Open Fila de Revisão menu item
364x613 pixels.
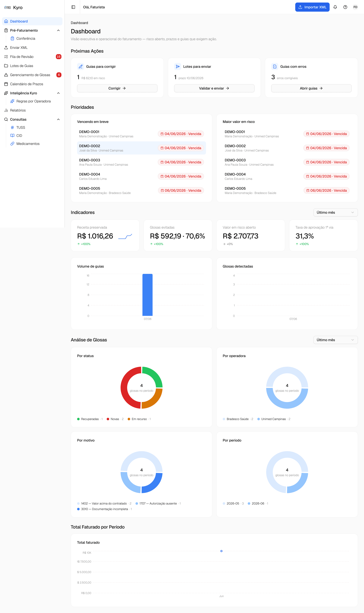click(x=32, y=57)
